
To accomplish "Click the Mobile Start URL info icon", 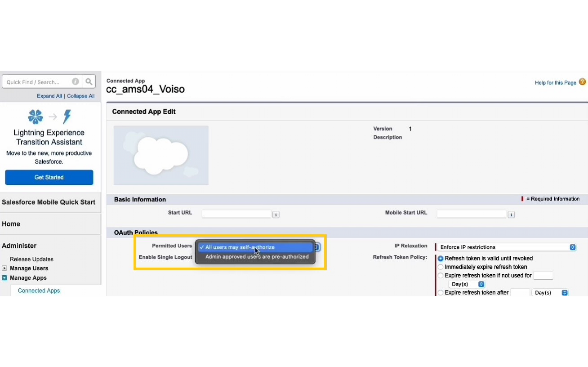I will pos(511,215).
